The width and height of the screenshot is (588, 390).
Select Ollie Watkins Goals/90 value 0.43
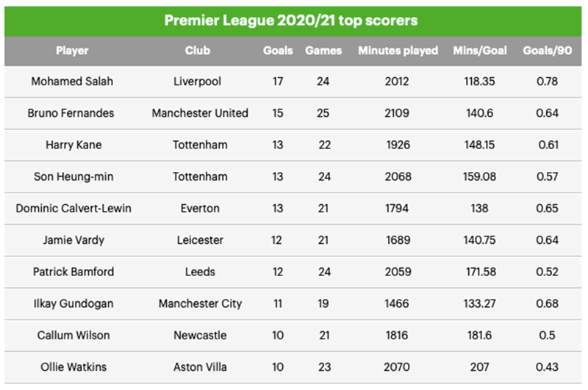(547, 366)
